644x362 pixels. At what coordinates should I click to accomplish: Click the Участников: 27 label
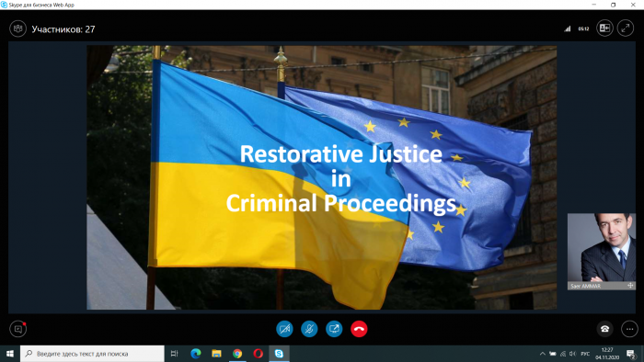click(63, 29)
